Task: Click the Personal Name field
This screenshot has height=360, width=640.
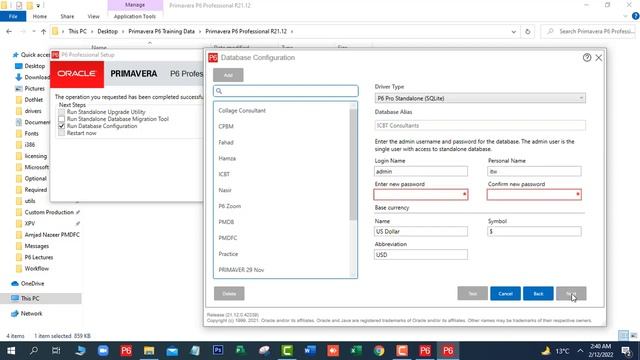Action: tap(534, 171)
